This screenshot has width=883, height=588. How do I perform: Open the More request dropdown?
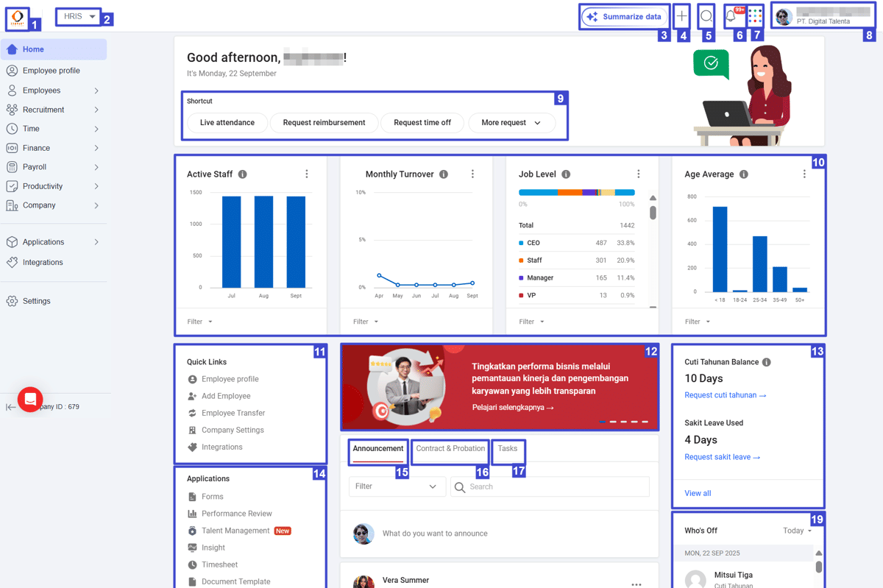click(x=511, y=123)
